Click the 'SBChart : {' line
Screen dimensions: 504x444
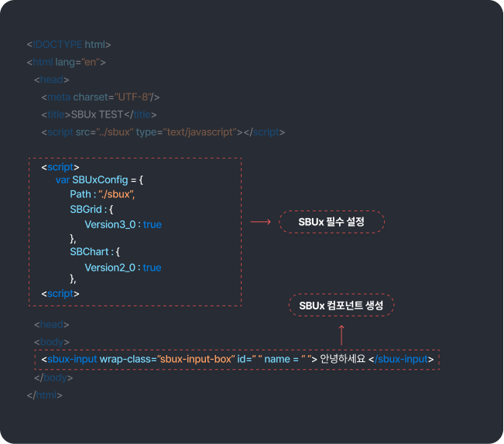click(94, 252)
